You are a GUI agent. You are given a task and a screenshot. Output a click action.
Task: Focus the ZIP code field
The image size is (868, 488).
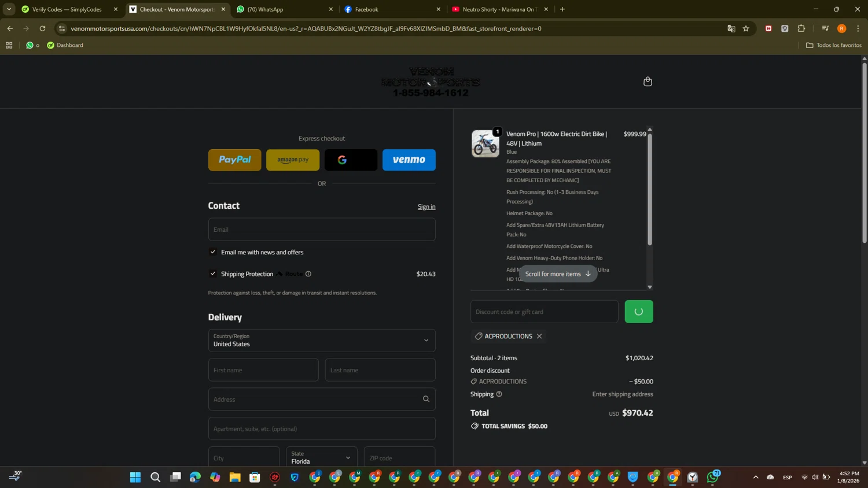click(399, 457)
